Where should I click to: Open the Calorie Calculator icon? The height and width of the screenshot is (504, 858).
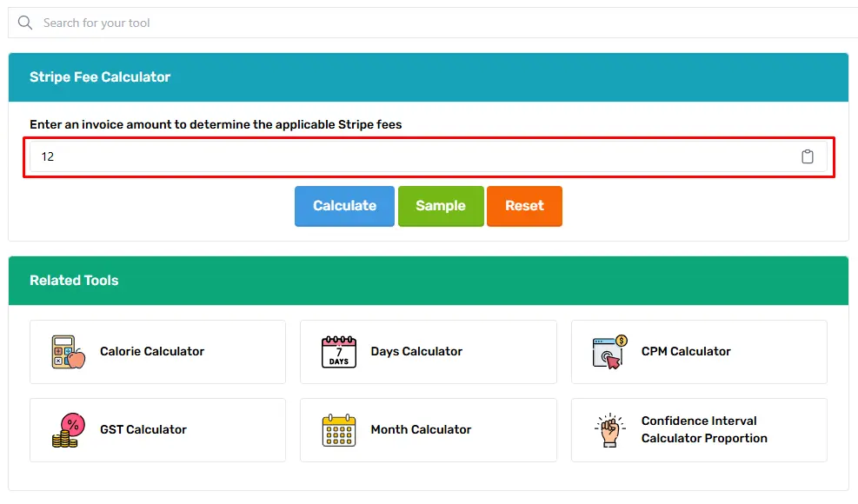(x=69, y=352)
